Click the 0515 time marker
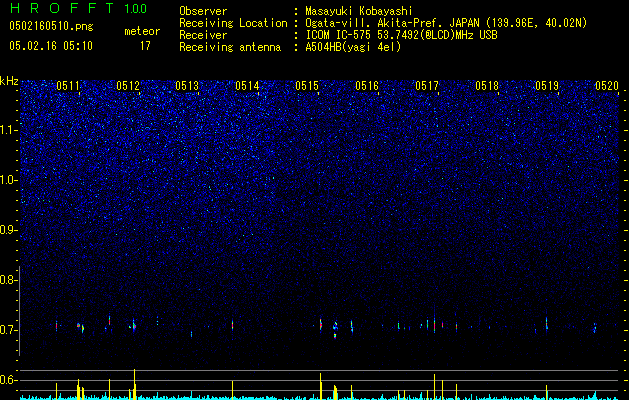 pos(307,86)
